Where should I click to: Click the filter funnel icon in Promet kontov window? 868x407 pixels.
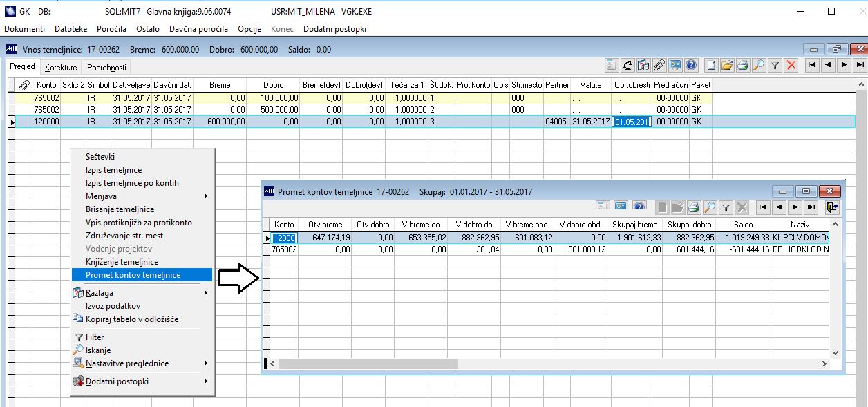726,207
